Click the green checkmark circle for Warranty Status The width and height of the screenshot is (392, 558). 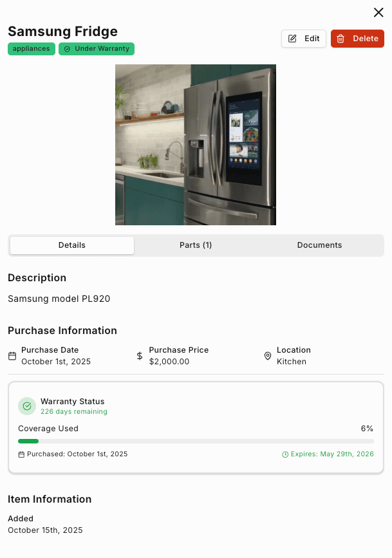coord(26,406)
